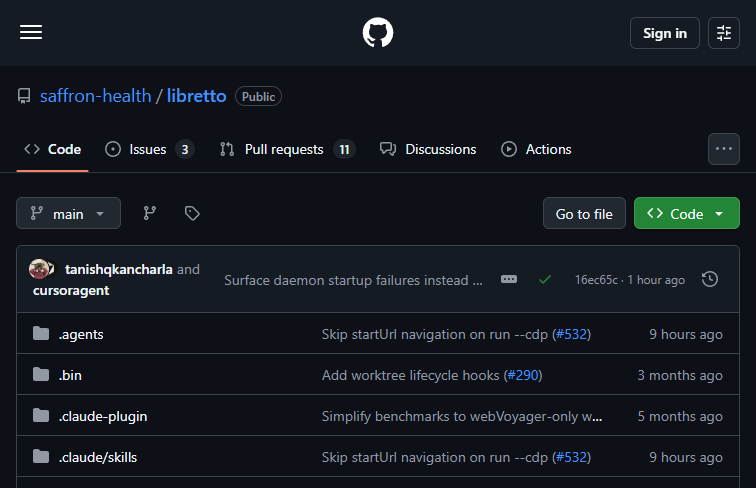Click '3 months ago' timestamp for .bin
The width and height of the screenshot is (756, 488).
tap(680, 375)
